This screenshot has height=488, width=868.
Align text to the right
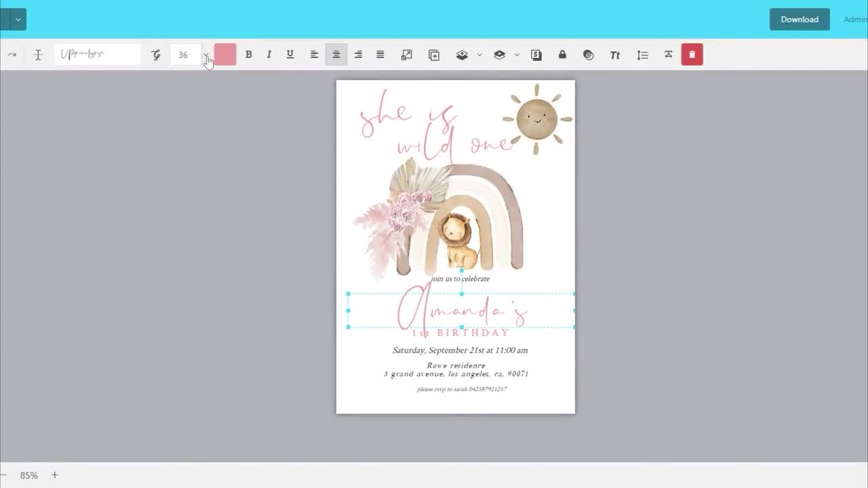[358, 55]
